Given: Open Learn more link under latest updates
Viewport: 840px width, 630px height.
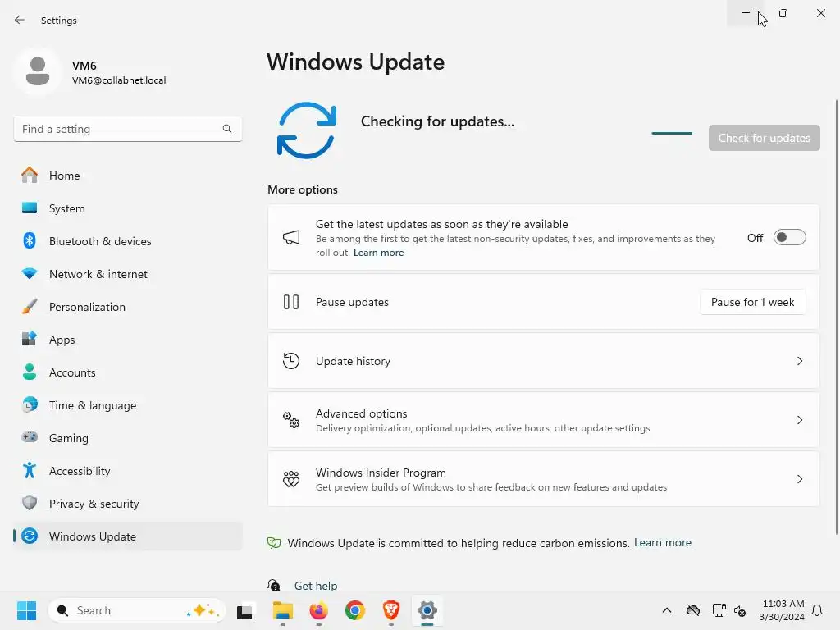Looking at the screenshot, I should tap(378, 253).
